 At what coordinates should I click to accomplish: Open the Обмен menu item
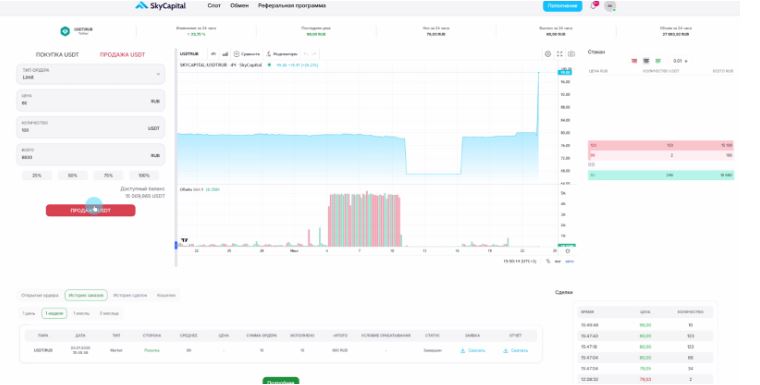click(239, 6)
